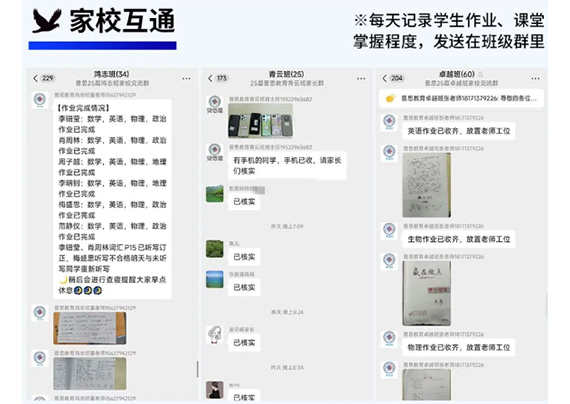Open the dark green foliage avatar
The width and height of the screenshot is (570, 404).
click(214, 249)
